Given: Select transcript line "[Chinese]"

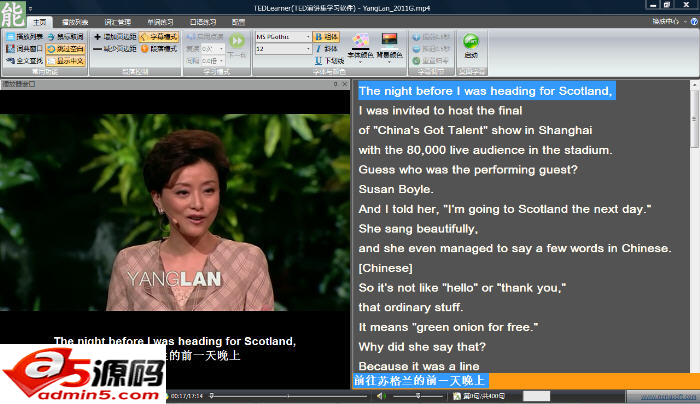Looking at the screenshot, I should 386,268.
